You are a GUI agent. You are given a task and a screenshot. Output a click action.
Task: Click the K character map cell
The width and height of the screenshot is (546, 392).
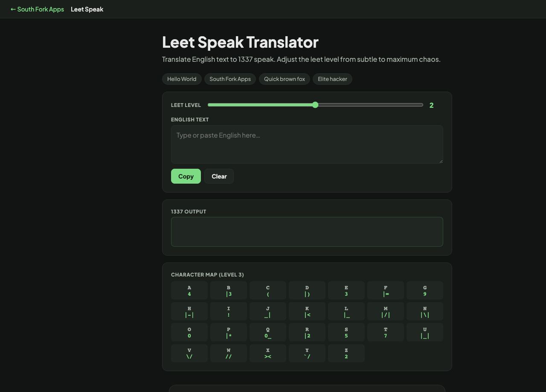tap(307, 311)
